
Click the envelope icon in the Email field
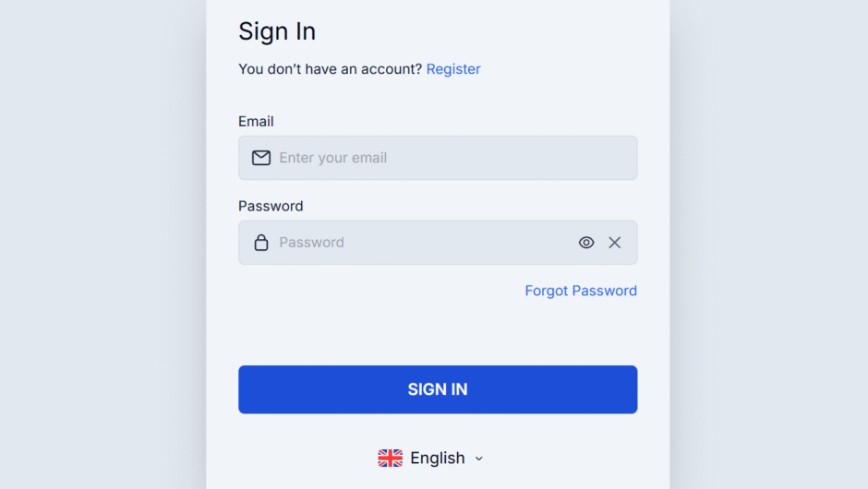[261, 158]
